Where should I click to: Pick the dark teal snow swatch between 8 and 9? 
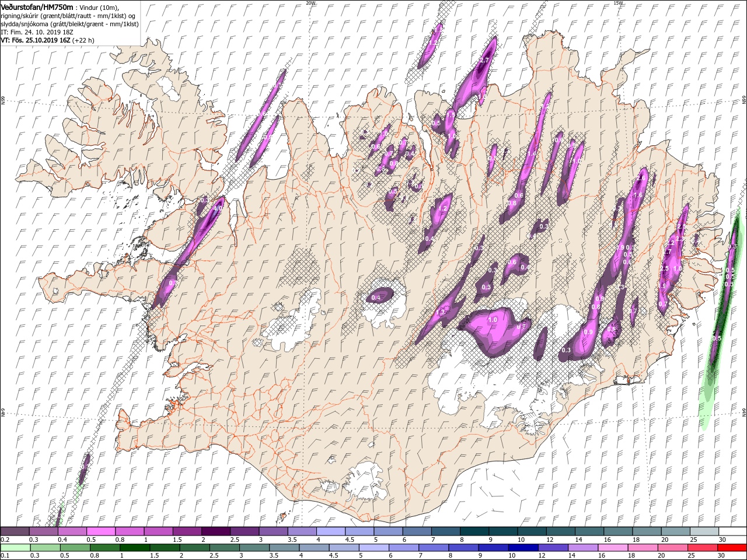click(x=474, y=531)
